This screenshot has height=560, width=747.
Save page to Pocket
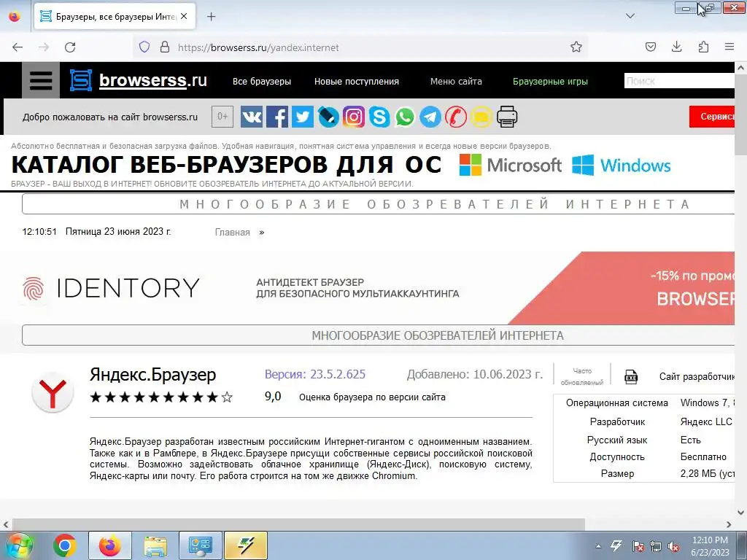click(650, 47)
